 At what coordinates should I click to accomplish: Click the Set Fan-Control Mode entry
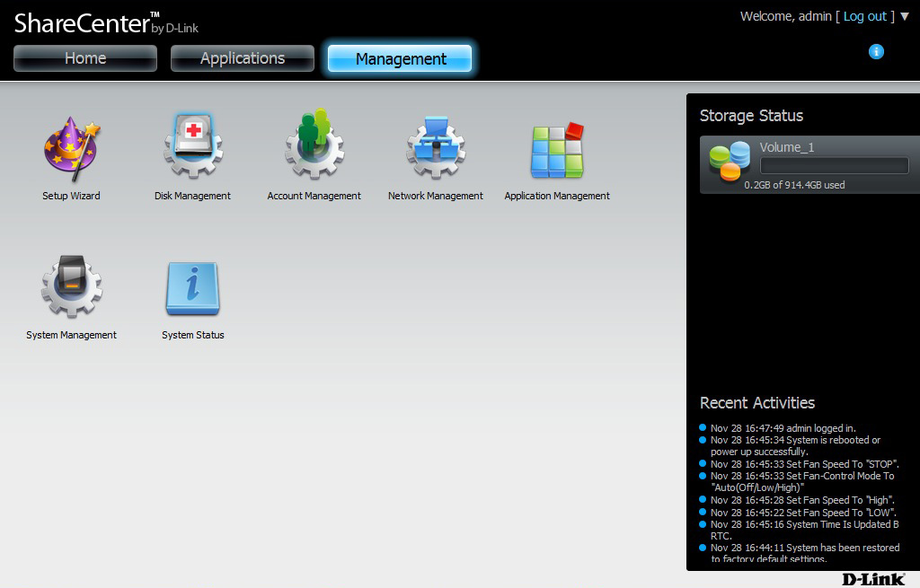(x=802, y=482)
